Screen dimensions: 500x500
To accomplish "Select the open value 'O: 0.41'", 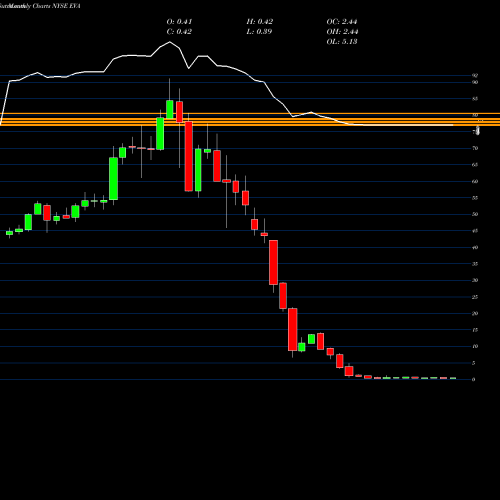I will tap(179, 22).
